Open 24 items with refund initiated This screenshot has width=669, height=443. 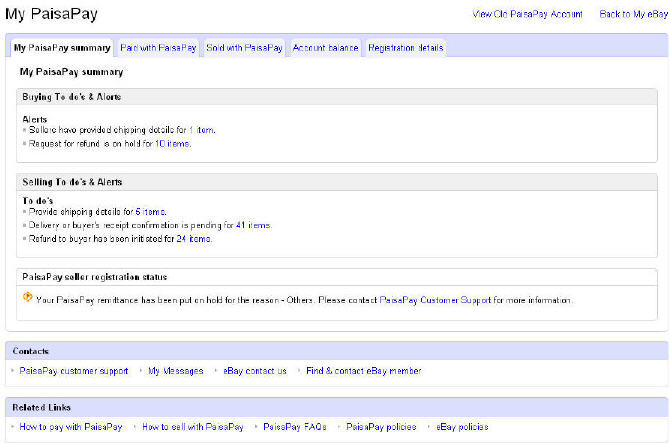(x=194, y=239)
